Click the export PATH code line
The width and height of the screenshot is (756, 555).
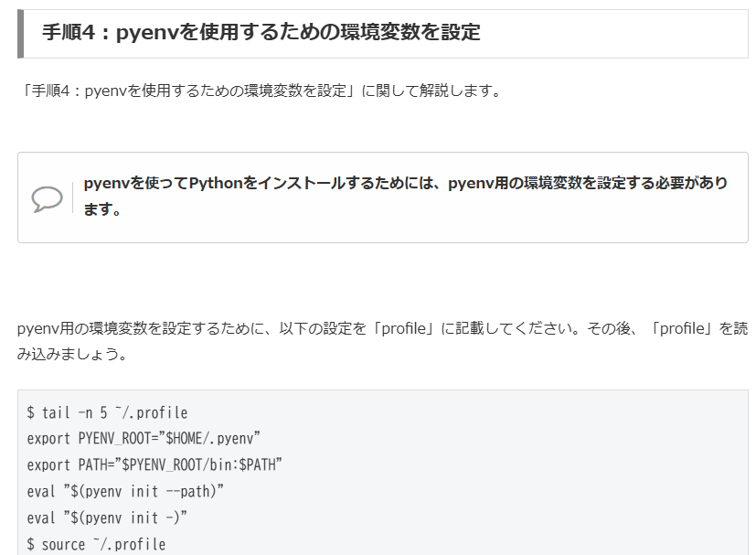point(154,465)
